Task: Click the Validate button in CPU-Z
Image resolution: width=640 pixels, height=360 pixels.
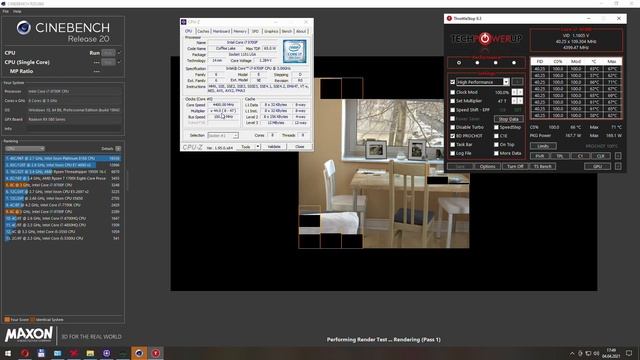Action: click(x=274, y=147)
